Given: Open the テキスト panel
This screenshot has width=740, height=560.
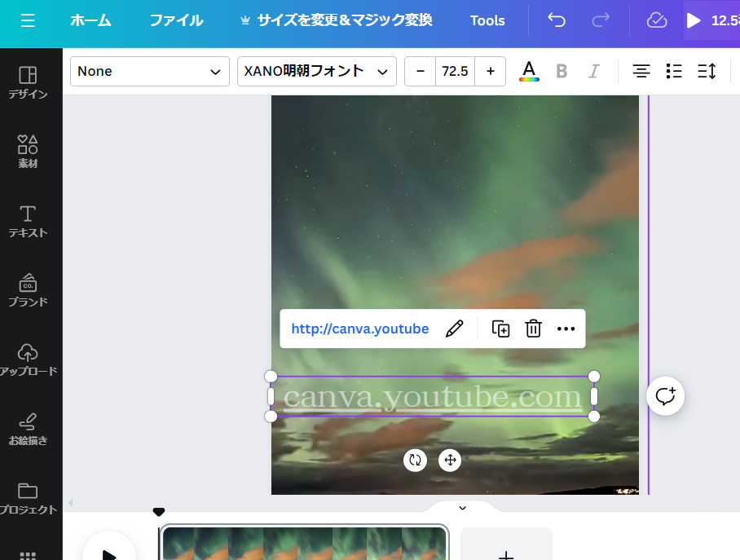Looking at the screenshot, I should pos(28,221).
